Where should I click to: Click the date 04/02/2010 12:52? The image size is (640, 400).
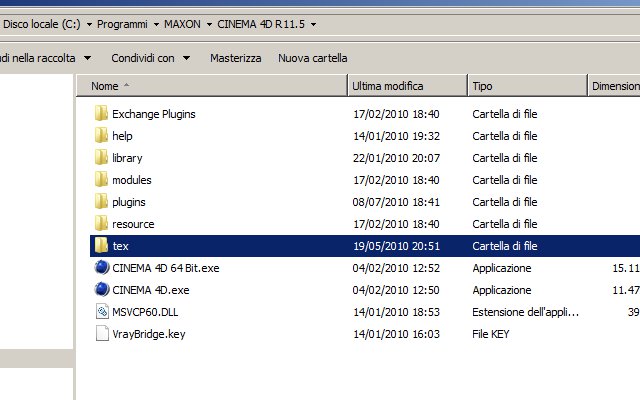[x=396, y=268]
